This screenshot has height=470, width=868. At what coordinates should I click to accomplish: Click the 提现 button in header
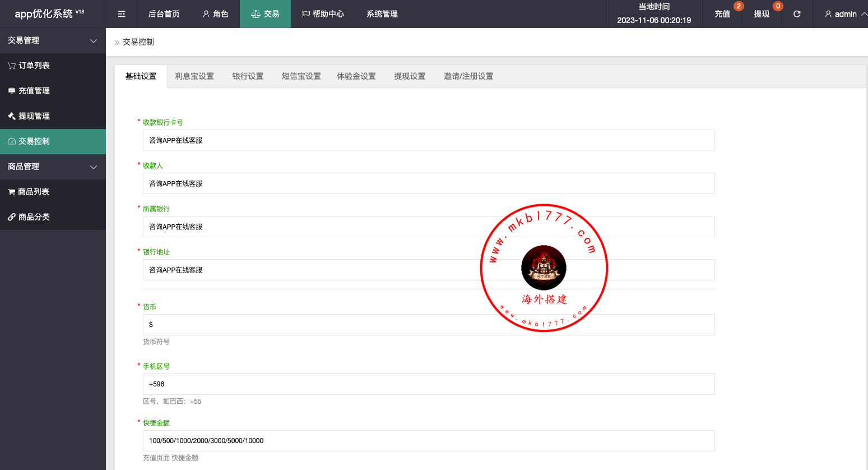click(x=762, y=14)
